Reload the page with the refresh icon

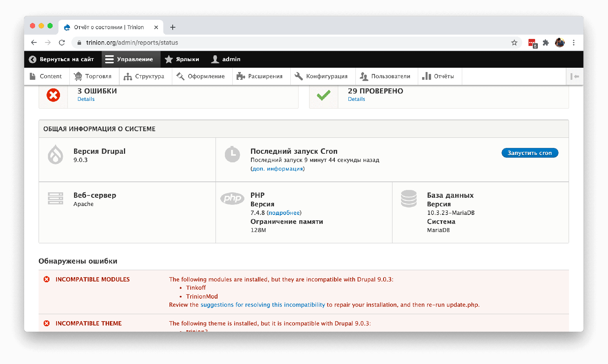click(x=62, y=42)
